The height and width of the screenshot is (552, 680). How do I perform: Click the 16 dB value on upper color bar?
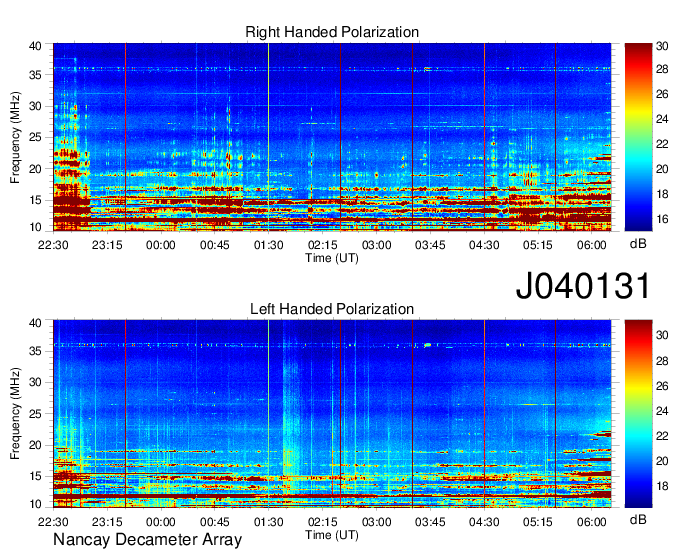(662, 219)
